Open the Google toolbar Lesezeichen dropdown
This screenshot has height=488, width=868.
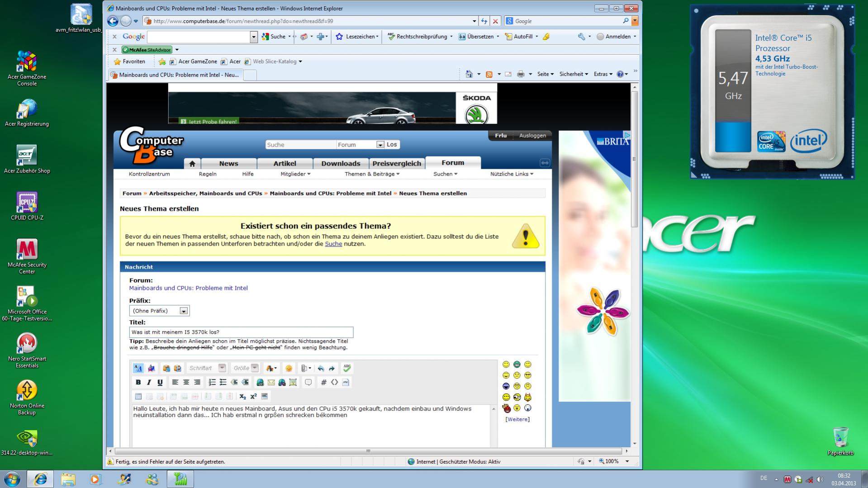357,37
